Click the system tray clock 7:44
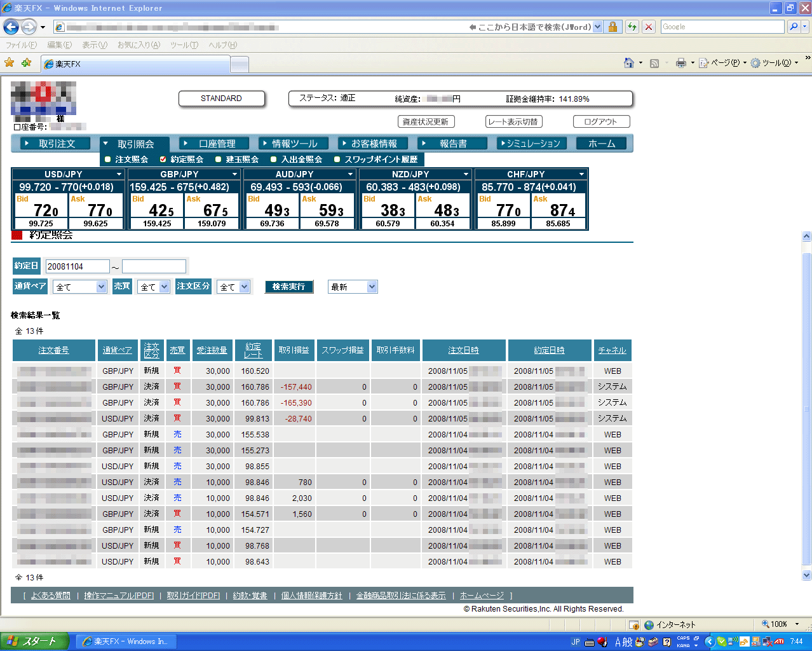 [x=797, y=641]
